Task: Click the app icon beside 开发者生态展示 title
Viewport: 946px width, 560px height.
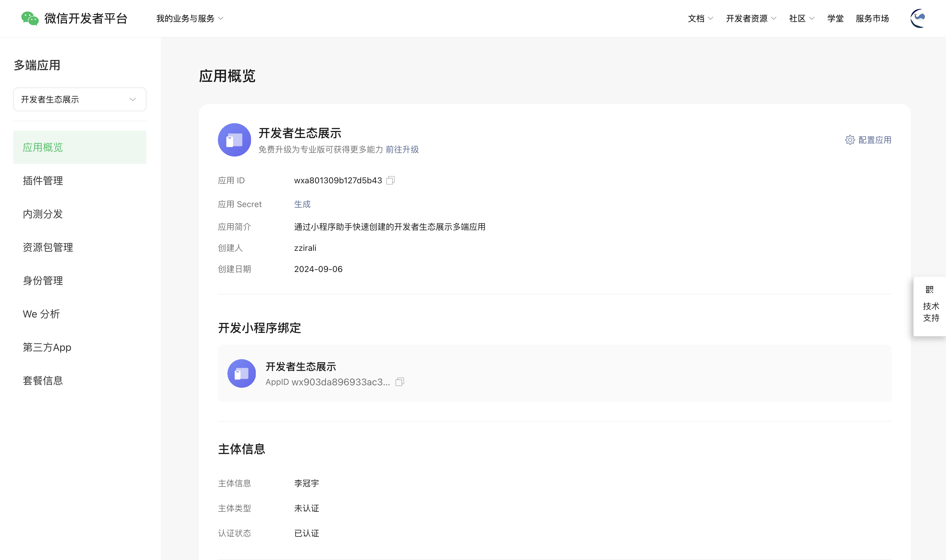Action: click(235, 140)
